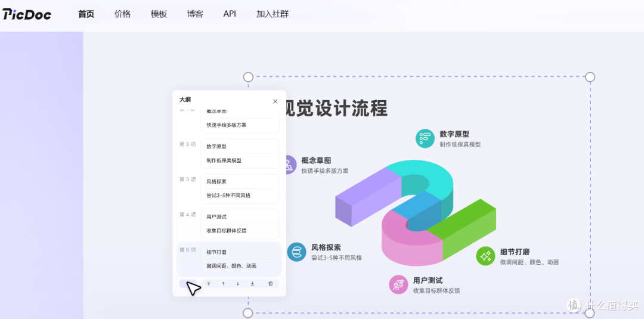Image resolution: width=644 pixels, height=319 pixels.
Task: Select the 数字原型 heading on canvas
Action: (454, 134)
